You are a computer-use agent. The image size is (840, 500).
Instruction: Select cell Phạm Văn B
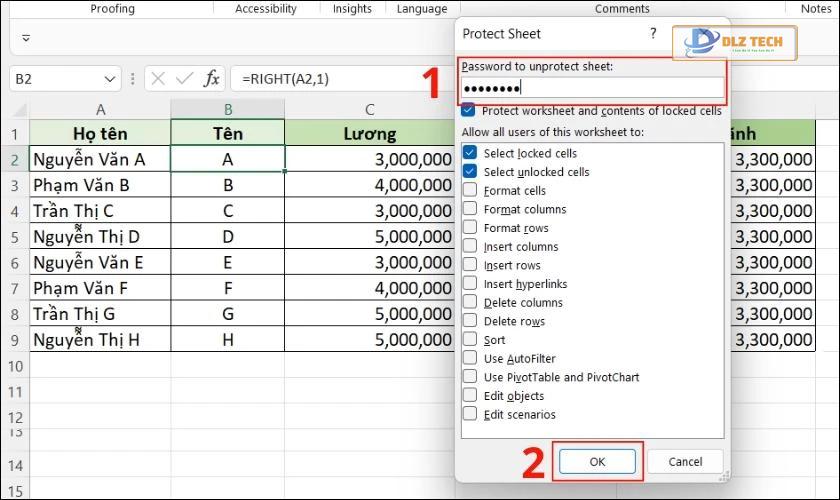100,185
